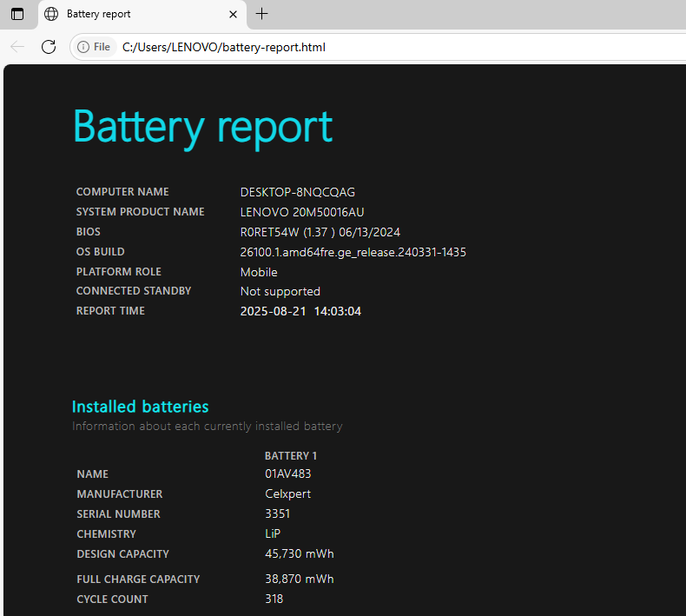Select the computer name DESKTOP-8NQCQAG
This screenshot has width=686, height=616.
tap(297, 192)
